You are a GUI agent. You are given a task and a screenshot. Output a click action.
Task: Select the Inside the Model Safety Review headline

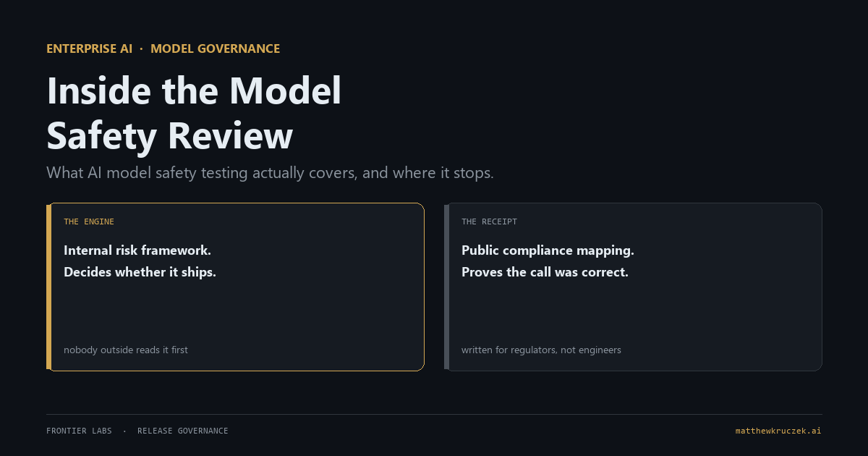point(194,114)
